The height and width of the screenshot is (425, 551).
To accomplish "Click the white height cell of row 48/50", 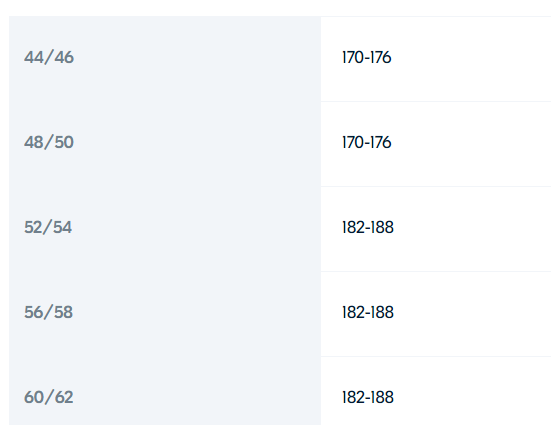I will tap(436, 144).
